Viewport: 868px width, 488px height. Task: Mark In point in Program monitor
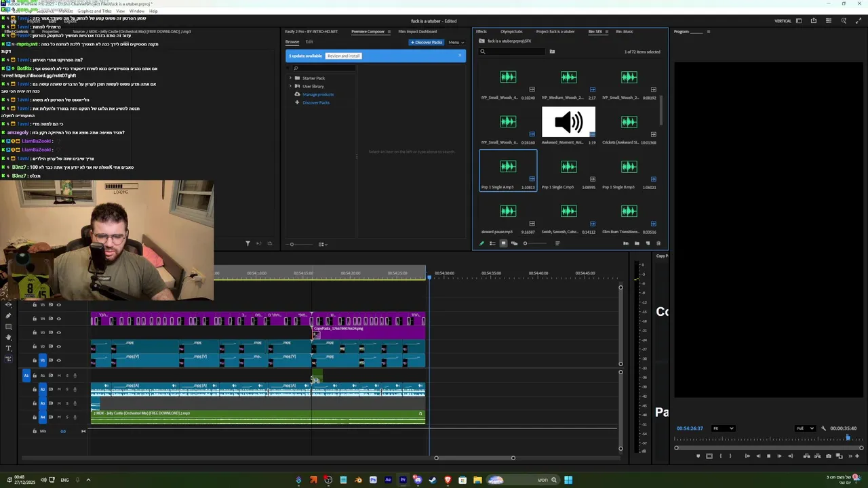tap(720, 456)
